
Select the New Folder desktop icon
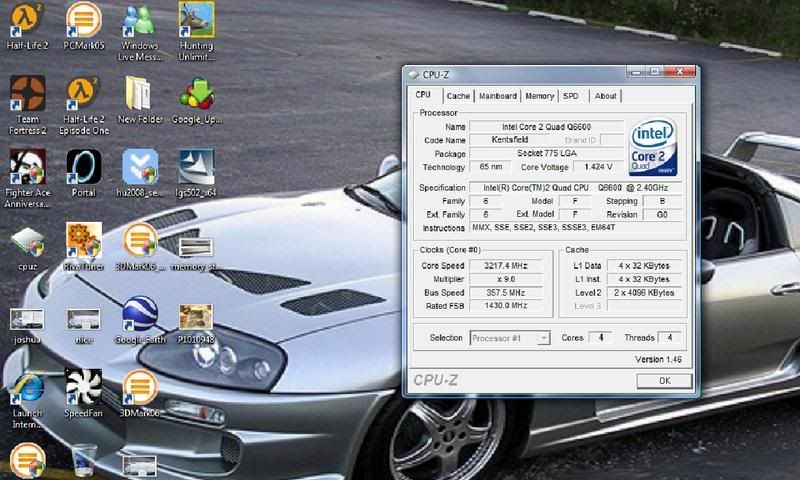pyautogui.click(x=140, y=99)
